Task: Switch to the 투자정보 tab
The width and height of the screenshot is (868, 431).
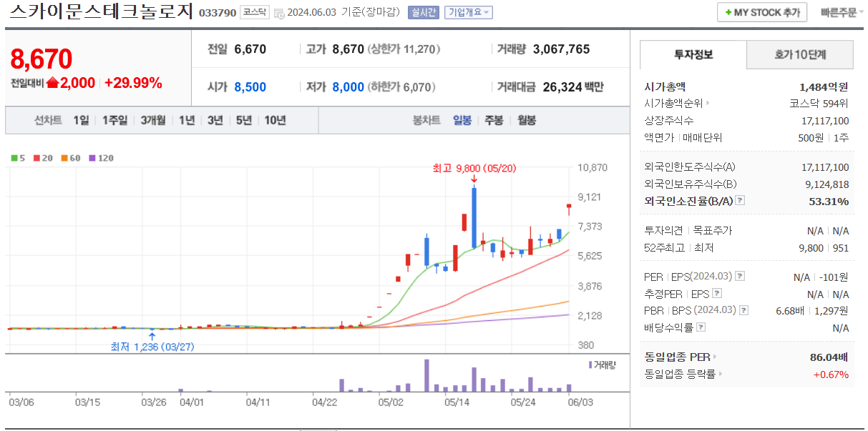Action: click(693, 55)
